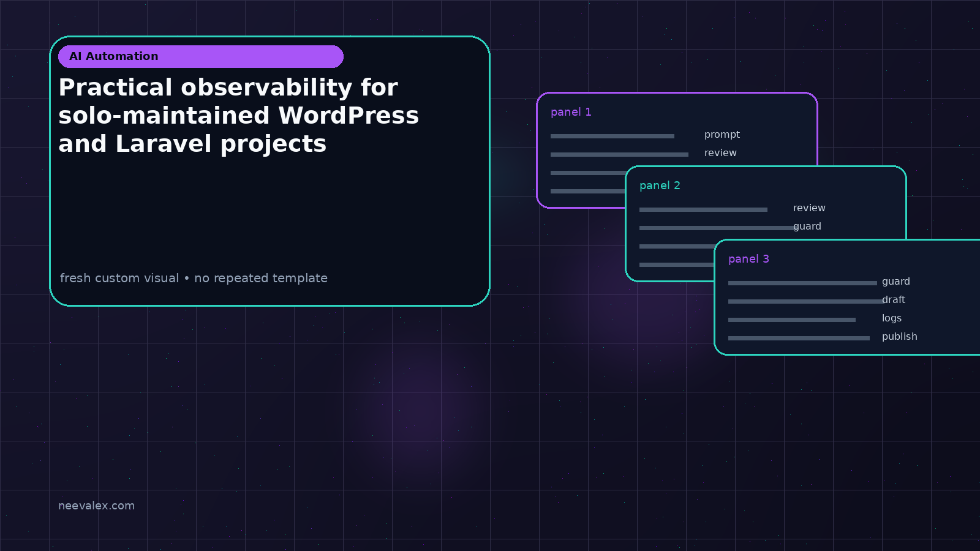Image resolution: width=980 pixels, height=551 pixels.
Task: Click 'guard' label in panel 2
Action: coord(807,227)
